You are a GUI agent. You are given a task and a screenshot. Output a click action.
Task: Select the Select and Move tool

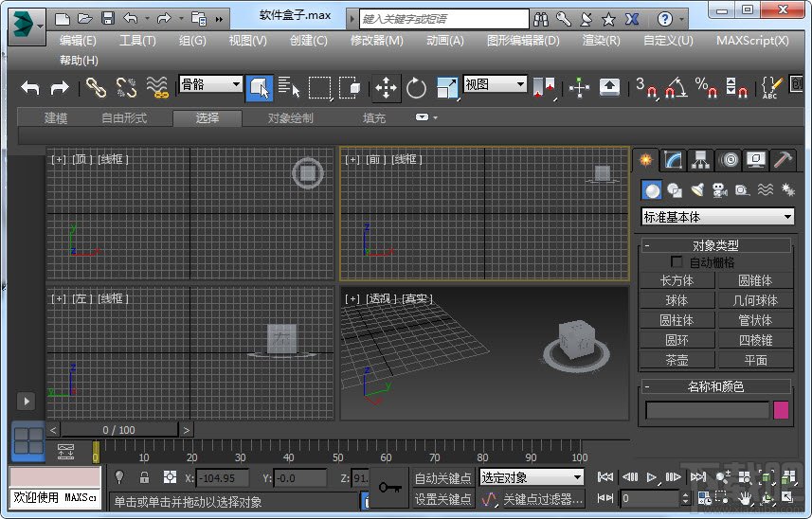coord(386,88)
